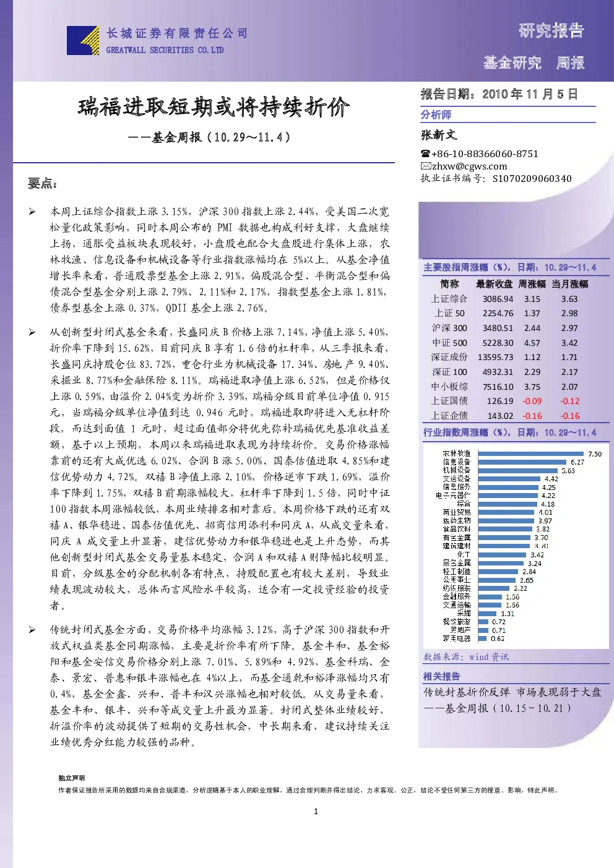Click the chart label '食品饮料'

(x=457, y=529)
